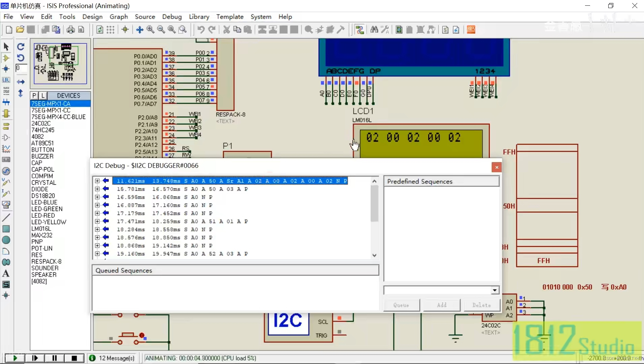The width and height of the screenshot is (644, 364).
Task: Select the Virtual Instruments tool
Action: [x=6, y=205]
